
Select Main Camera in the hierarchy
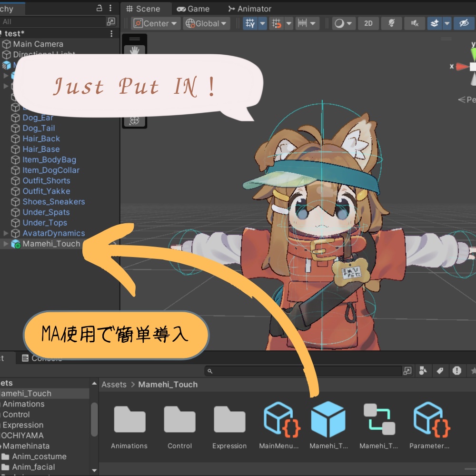click(38, 44)
